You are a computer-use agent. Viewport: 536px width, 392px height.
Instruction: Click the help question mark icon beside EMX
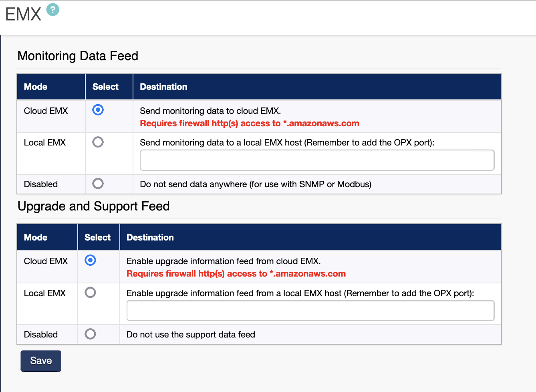coord(52,10)
